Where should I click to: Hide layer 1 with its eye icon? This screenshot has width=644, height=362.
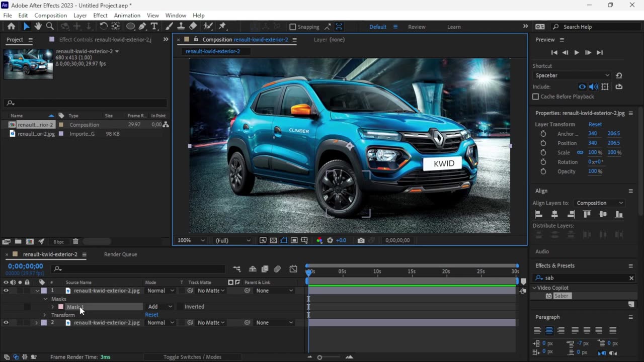[6, 291]
